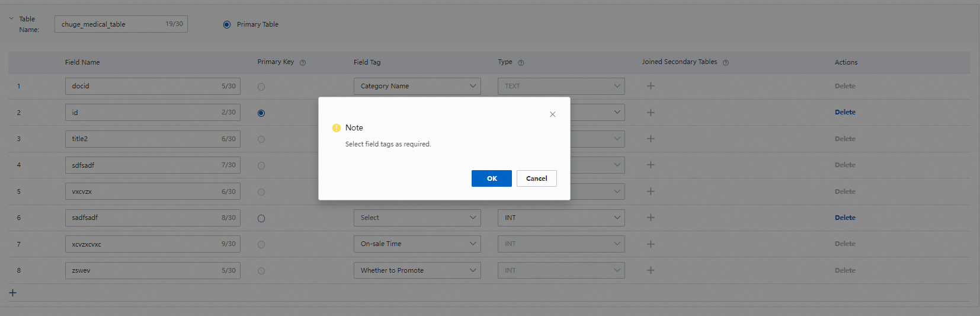The height and width of the screenshot is (316, 980).
Task: Delete the zswev field row
Action: (845, 270)
